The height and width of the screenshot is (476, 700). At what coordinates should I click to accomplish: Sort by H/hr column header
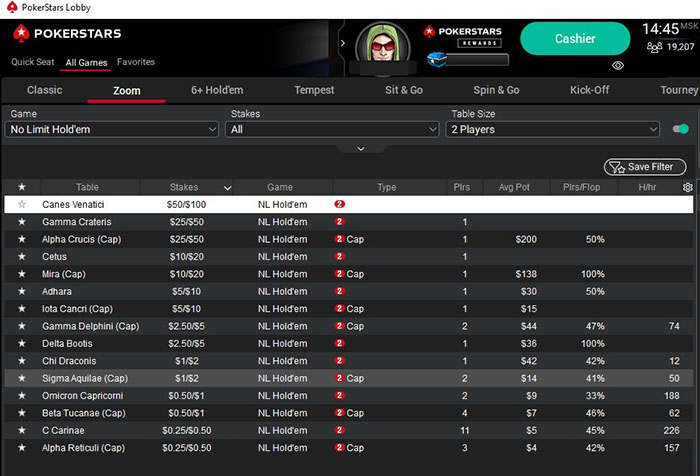(x=647, y=187)
